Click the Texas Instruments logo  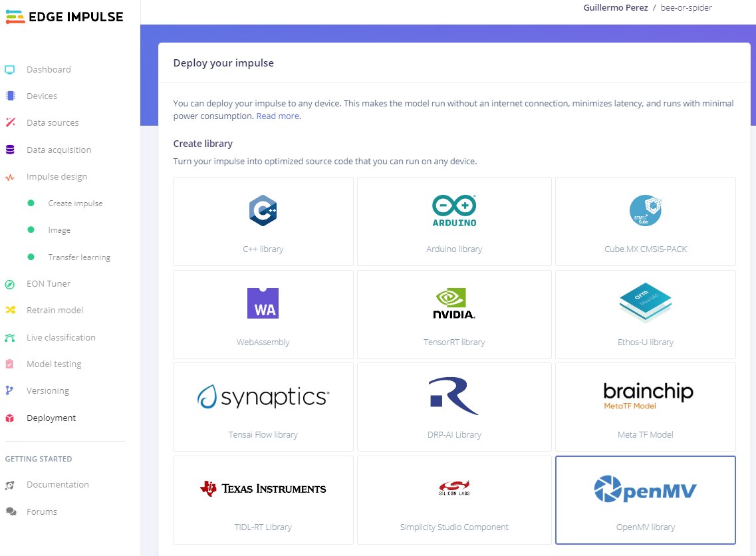[263, 488]
